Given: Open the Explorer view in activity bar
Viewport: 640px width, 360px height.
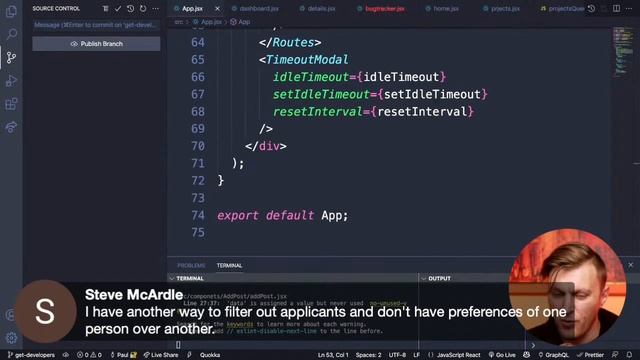Looking at the screenshot, I should 11,11.
